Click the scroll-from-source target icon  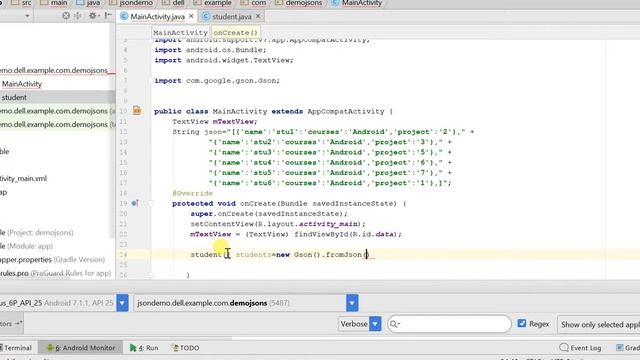[66, 16]
